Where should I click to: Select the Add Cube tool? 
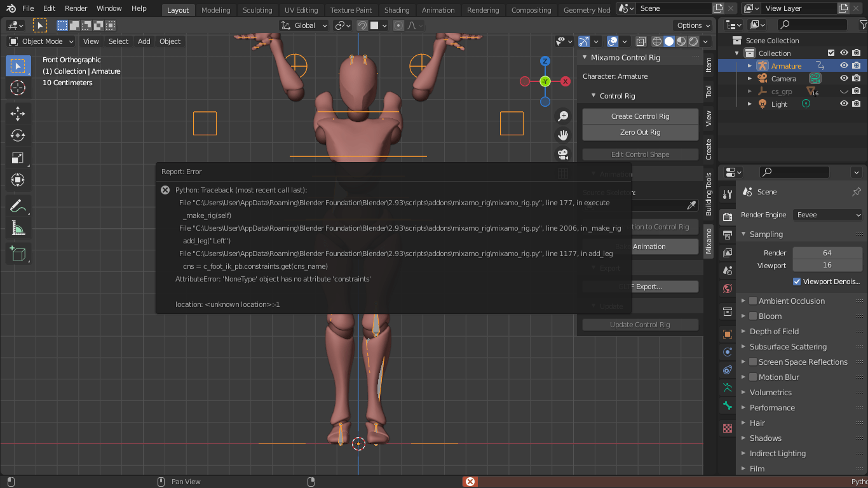[18, 254]
